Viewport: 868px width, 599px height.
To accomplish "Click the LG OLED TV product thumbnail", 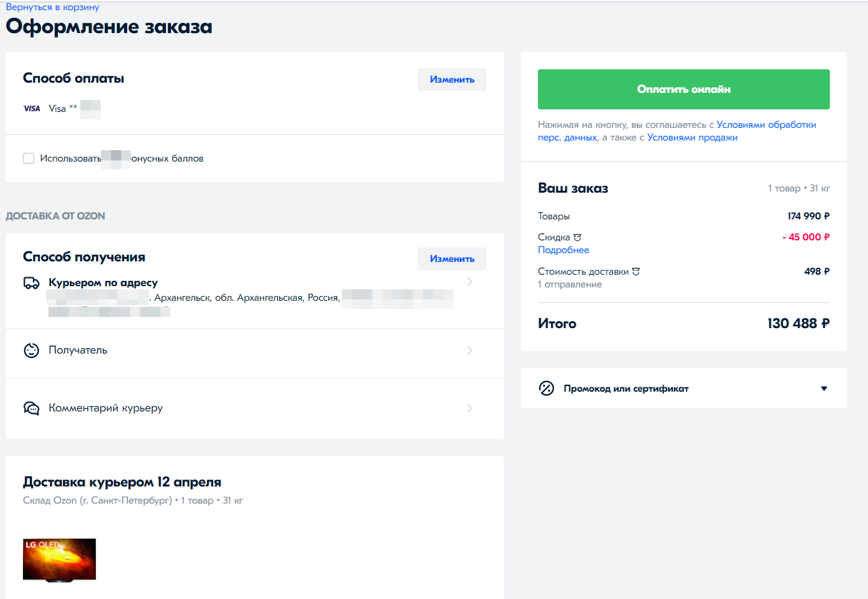I will pos(59,560).
